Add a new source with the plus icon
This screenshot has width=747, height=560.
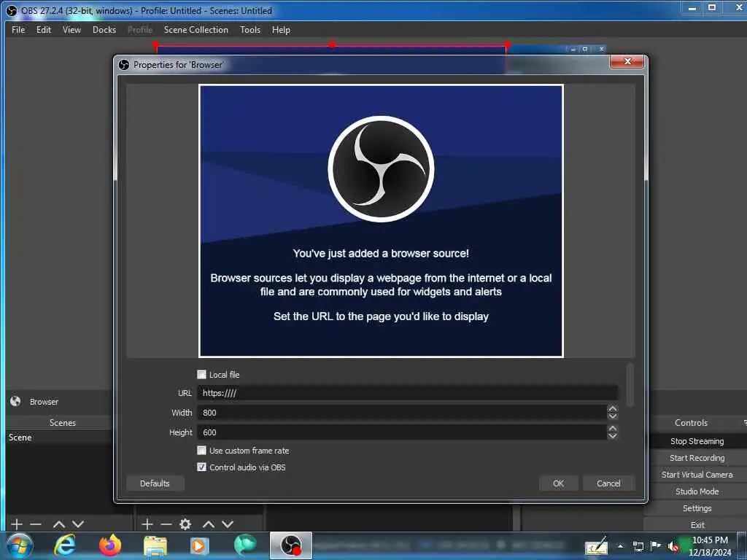(147, 524)
